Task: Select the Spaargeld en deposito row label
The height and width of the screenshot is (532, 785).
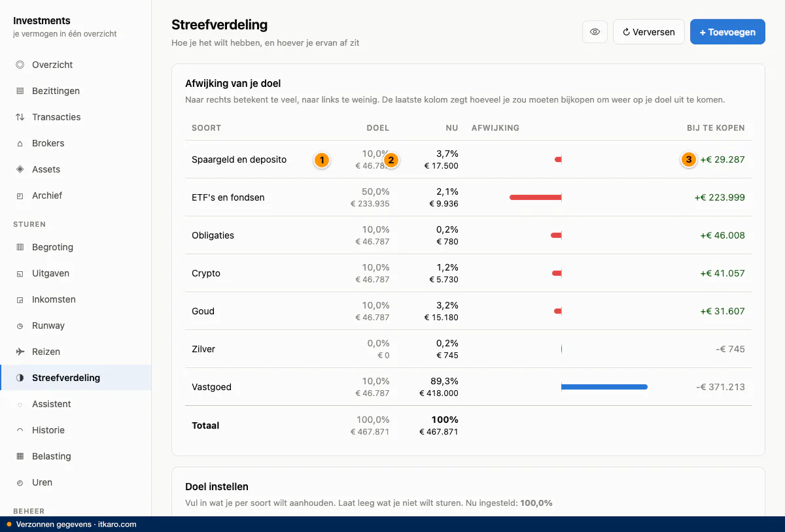Action: (239, 159)
